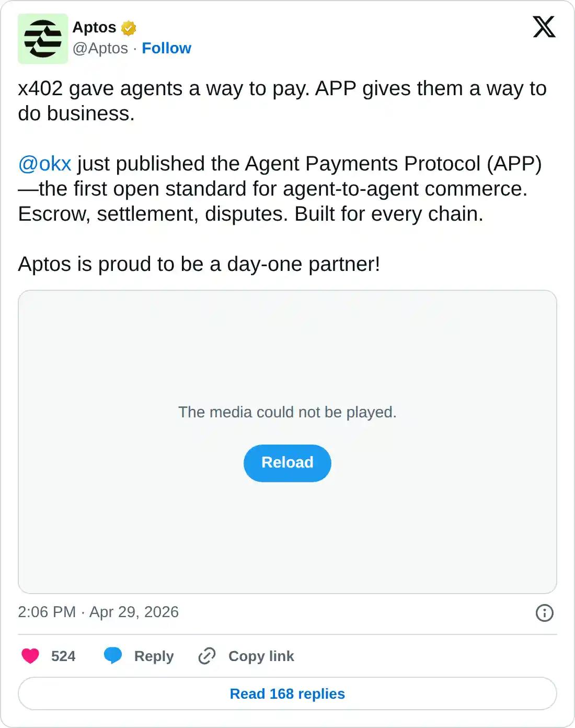Click the media error message text
575x728 pixels.
(x=287, y=412)
